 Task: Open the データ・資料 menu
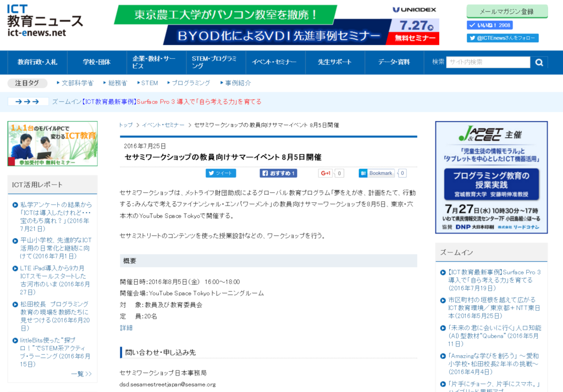tap(394, 62)
